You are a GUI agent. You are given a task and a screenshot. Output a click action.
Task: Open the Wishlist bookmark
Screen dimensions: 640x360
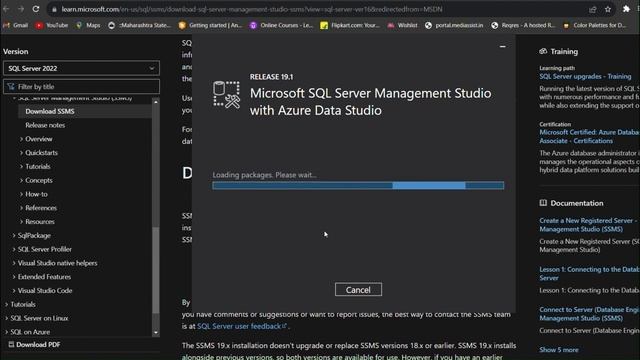(x=402, y=25)
